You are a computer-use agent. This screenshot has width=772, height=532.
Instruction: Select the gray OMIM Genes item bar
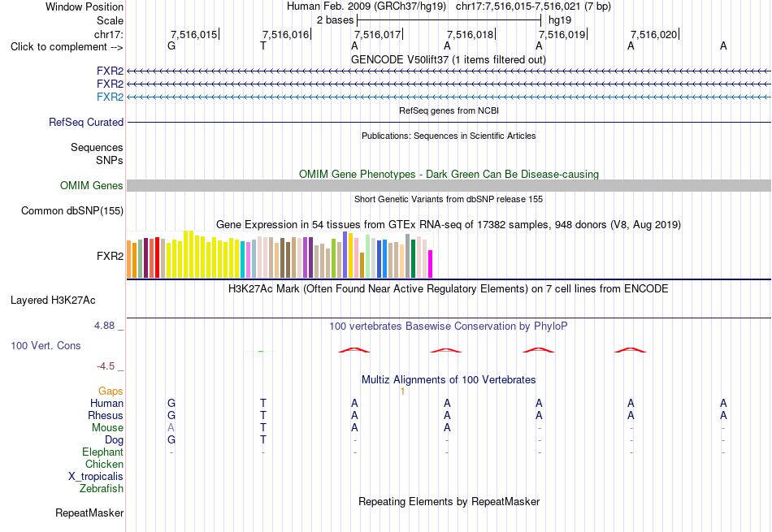[449, 185]
